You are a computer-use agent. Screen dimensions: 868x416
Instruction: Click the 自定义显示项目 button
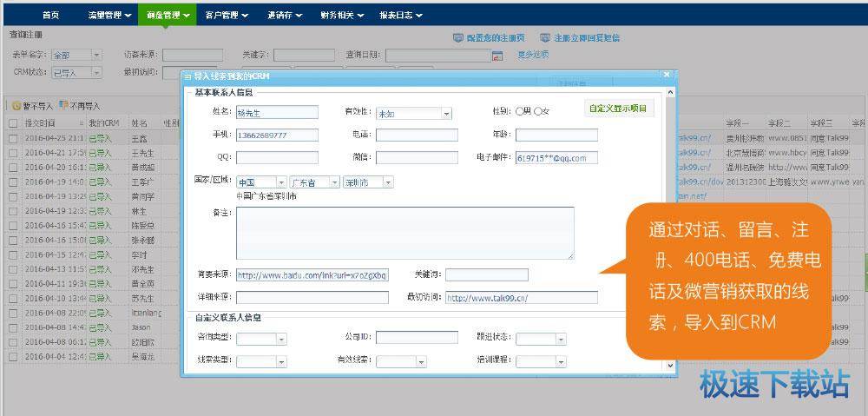pos(618,109)
